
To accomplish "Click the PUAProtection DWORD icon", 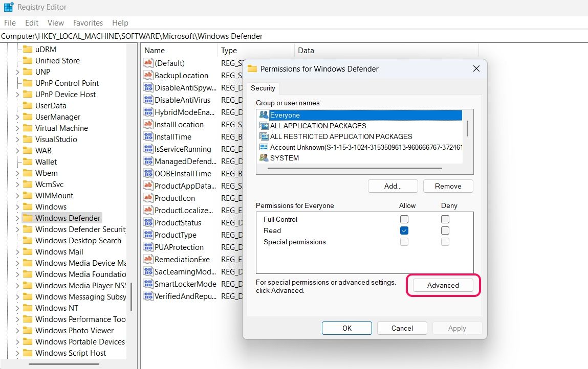I will point(148,247).
